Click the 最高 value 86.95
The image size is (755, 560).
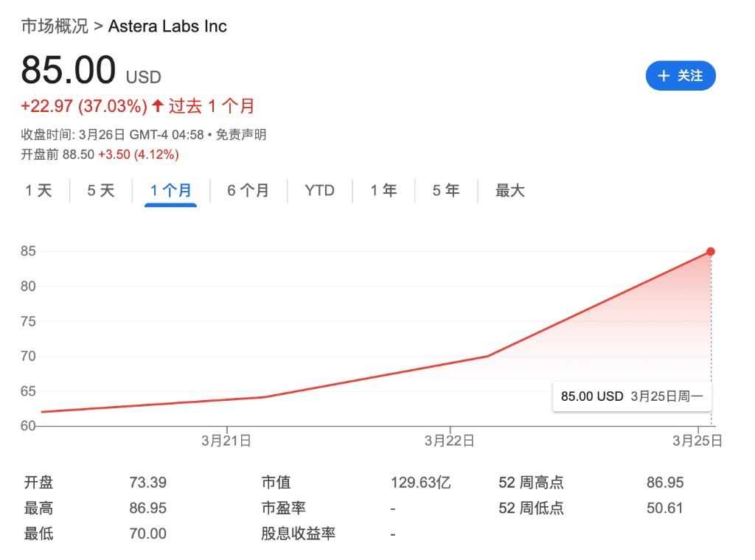pos(147,508)
